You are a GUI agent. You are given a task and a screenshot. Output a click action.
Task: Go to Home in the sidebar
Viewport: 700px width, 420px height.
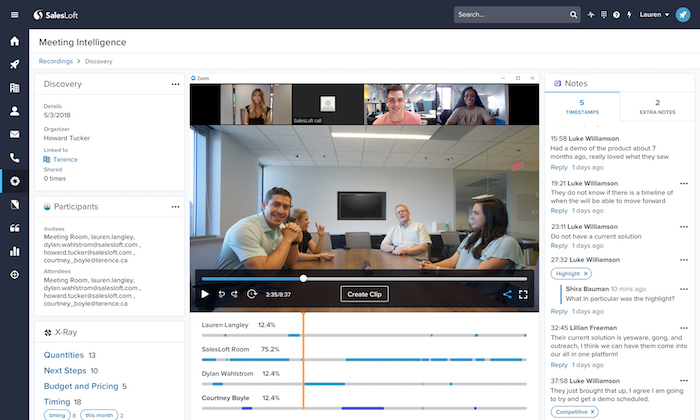coord(15,41)
